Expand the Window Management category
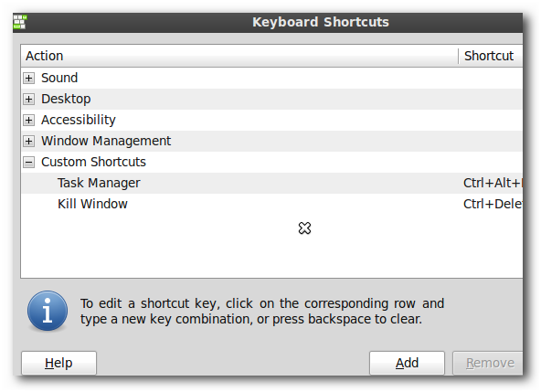The height and width of the screenshot is (392, 541). click(29, 141)
